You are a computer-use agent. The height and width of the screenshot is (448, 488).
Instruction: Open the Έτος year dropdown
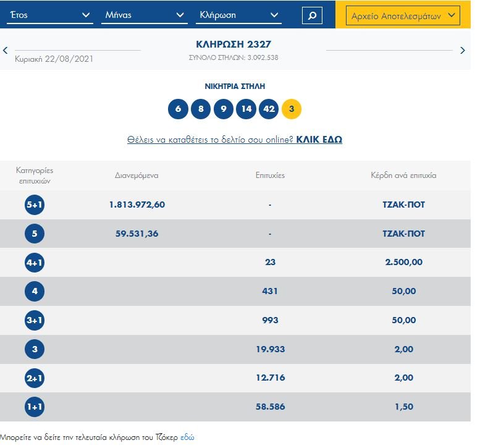coord(49,15)
